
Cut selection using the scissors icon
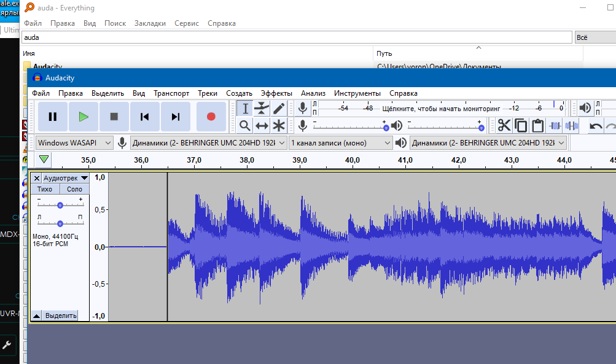(x=504, y=126)
